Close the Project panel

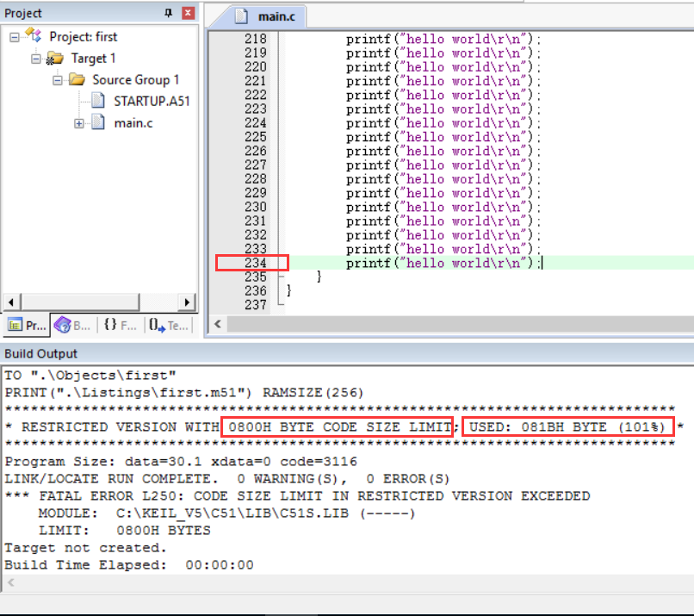(188, 13)
